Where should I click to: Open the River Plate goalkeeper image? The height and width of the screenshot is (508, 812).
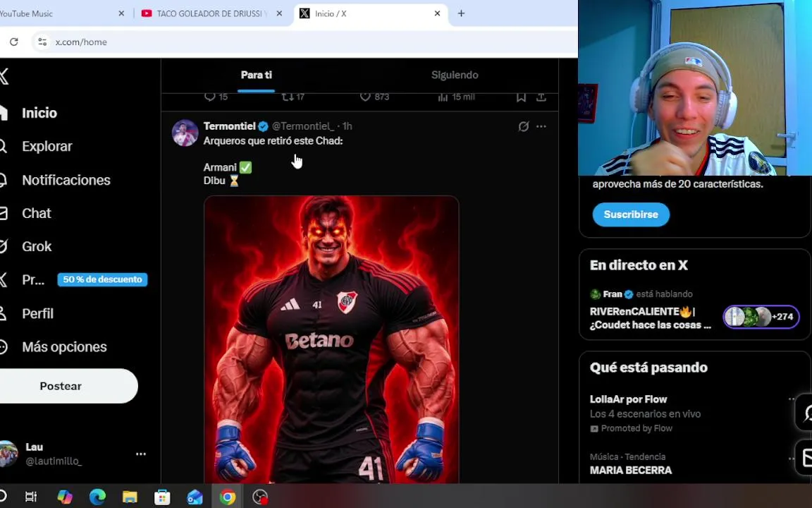click(x=331, y=339)
